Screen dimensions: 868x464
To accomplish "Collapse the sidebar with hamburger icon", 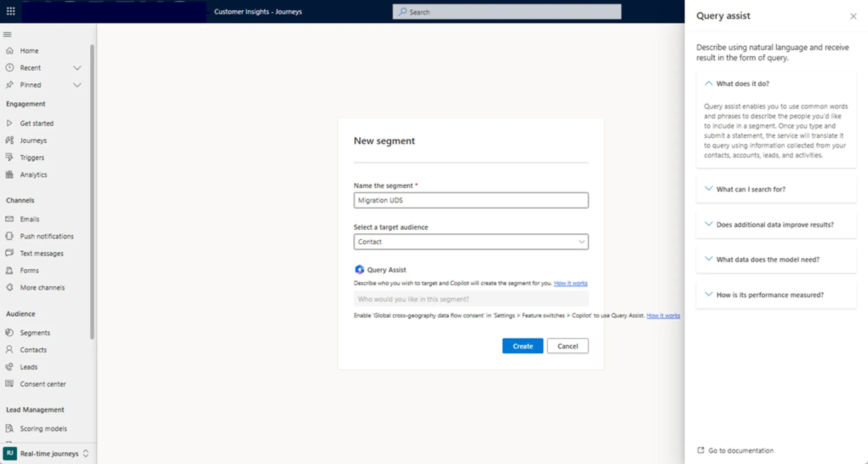I will [x=7, y=34].
